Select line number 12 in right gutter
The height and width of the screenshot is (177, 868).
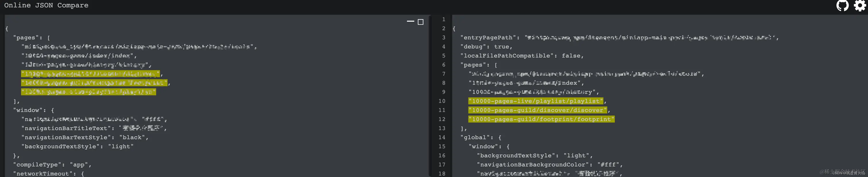pos(442,119)
